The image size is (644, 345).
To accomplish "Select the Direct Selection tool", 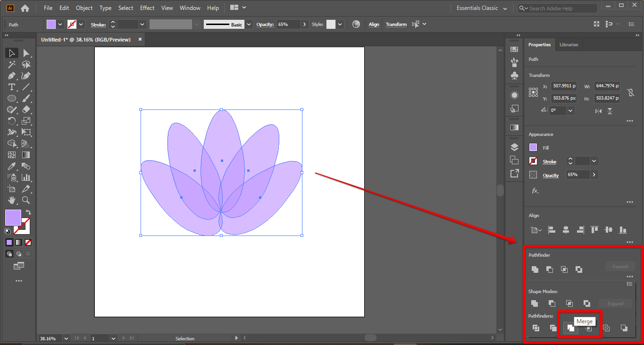I will (26, 53).
